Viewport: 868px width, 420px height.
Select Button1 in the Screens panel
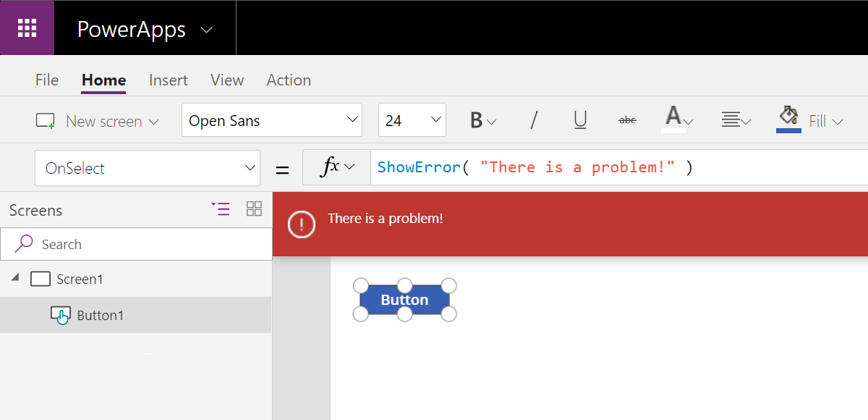click(99, 315)
